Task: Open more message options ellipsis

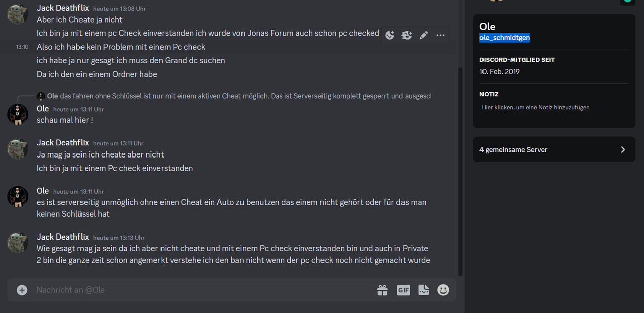Action: [x=440, y=35]
